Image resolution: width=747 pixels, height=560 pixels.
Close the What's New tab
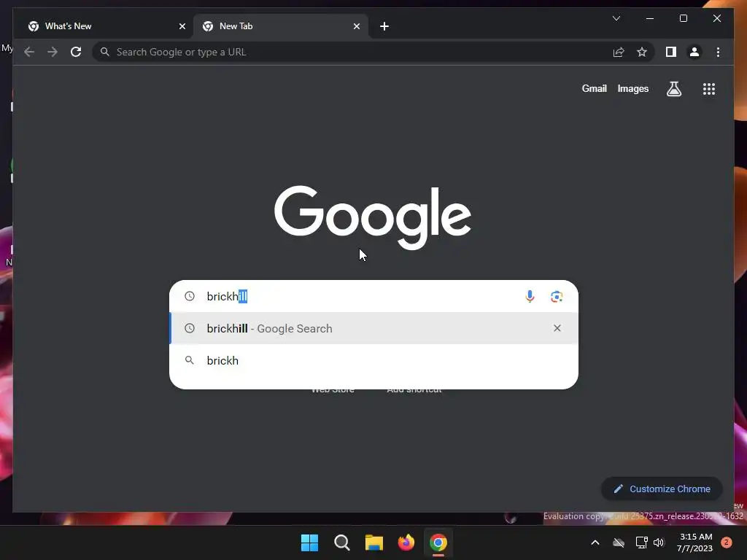coord(182,27)
